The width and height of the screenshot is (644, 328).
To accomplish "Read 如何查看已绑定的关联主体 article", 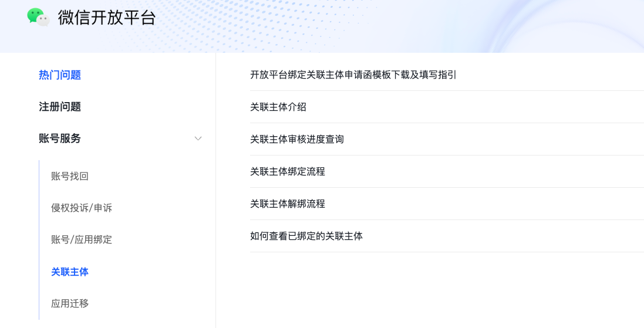I will click(306, 236).
